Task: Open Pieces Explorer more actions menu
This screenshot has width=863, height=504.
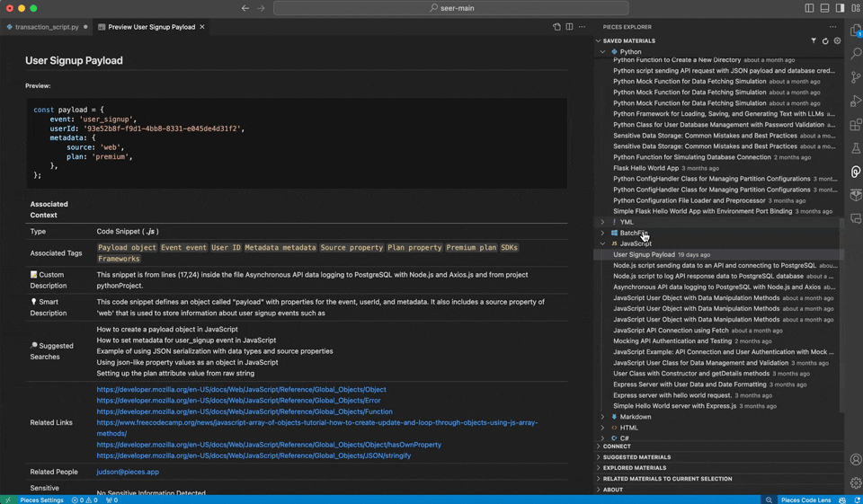Action: tap(832, 26)
